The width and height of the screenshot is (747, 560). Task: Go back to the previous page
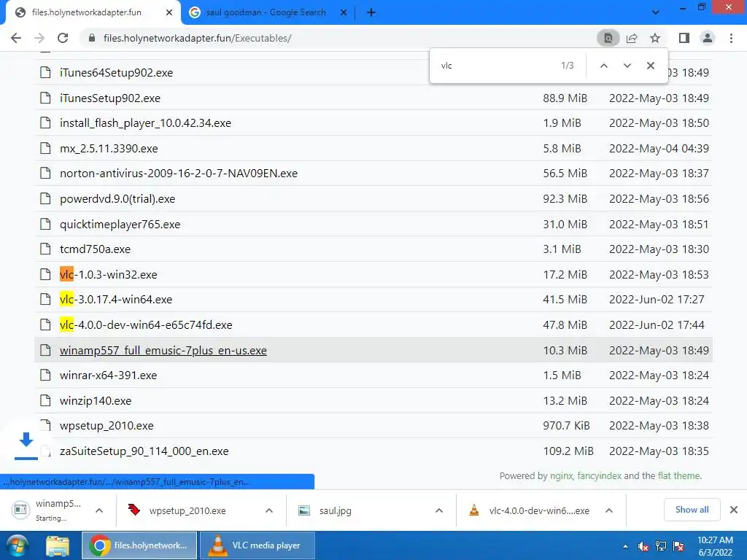coord(16,38)
